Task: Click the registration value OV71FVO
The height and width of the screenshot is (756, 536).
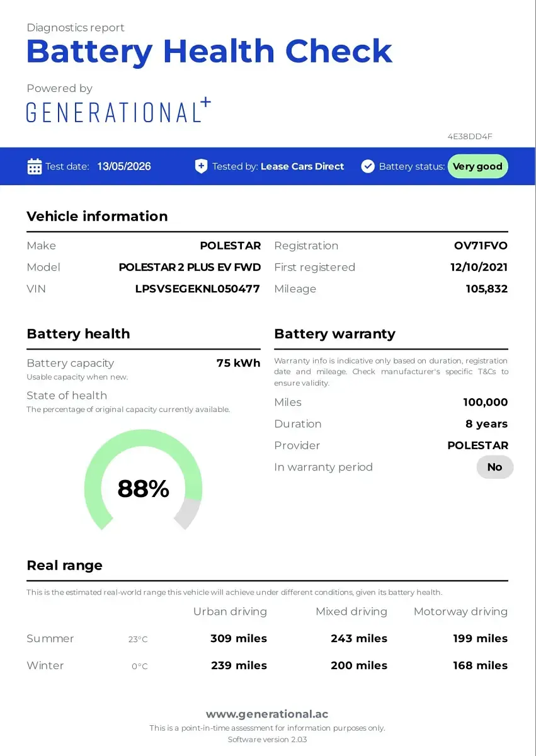Action: coord(481,246)
